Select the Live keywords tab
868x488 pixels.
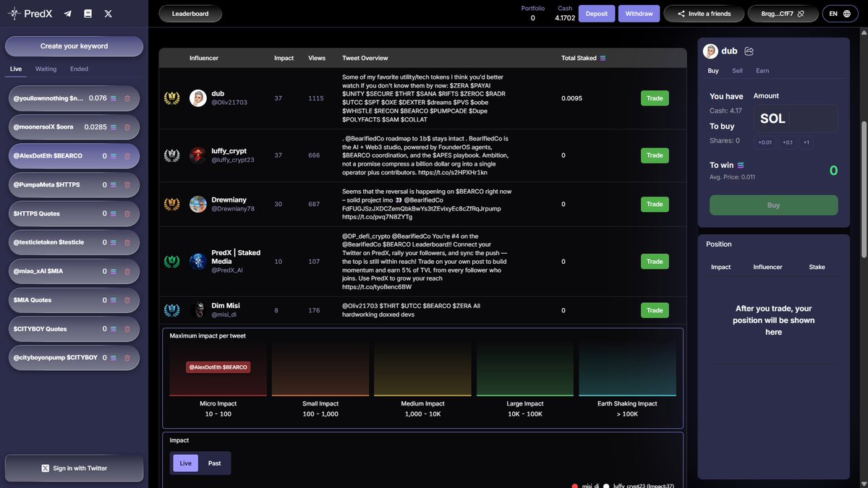16,69
